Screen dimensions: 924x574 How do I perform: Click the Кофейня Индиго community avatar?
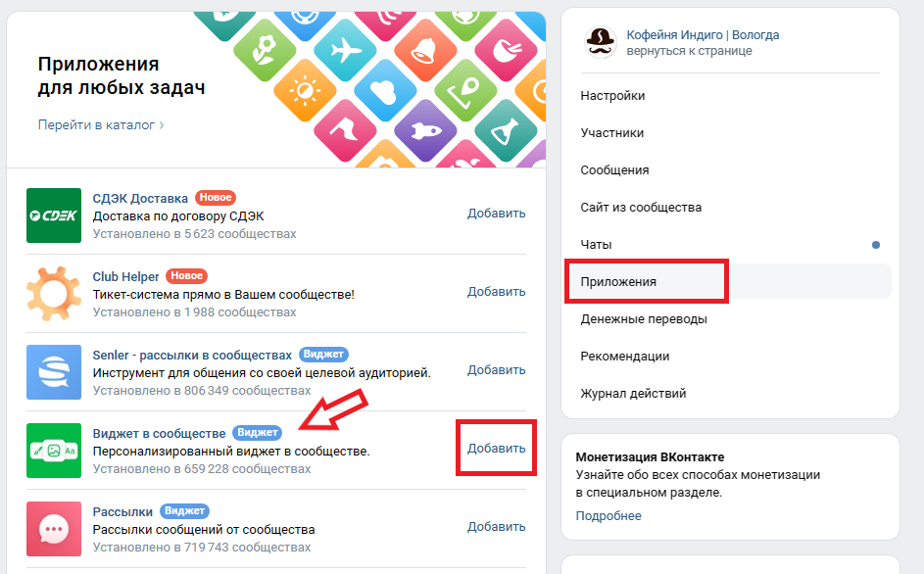(599, 41)
